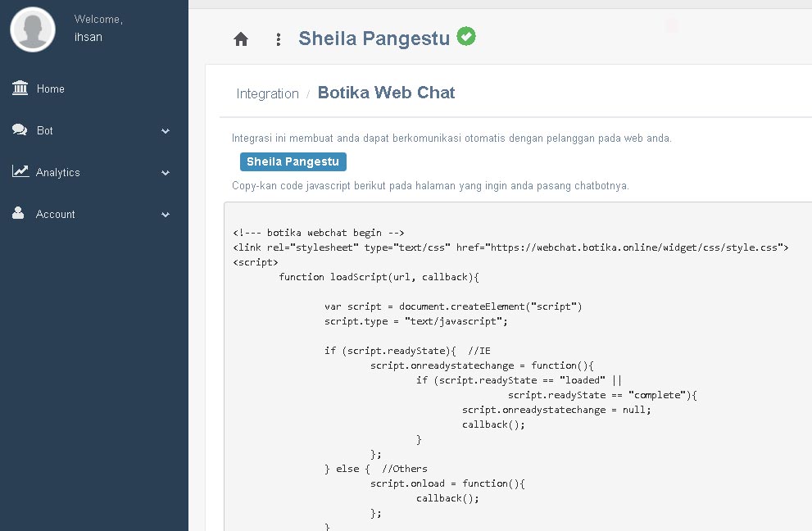Click the Bot chat bubbles icon

20,129
